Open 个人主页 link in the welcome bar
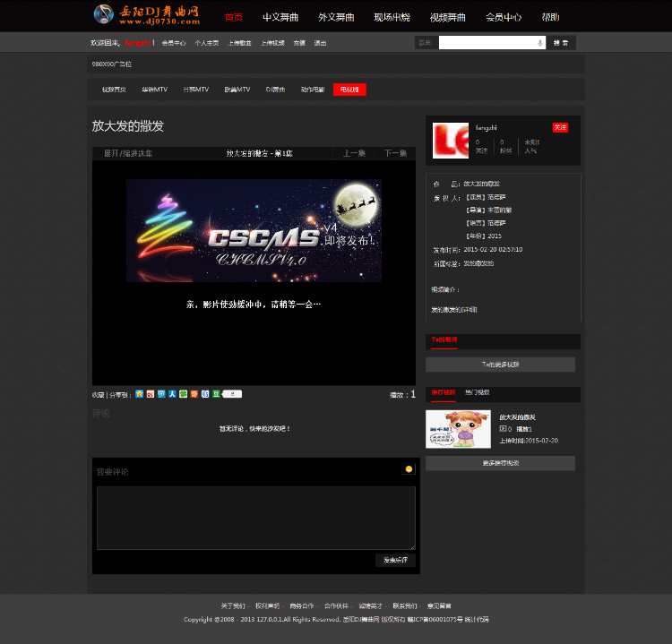 click(x=207, y=43)
